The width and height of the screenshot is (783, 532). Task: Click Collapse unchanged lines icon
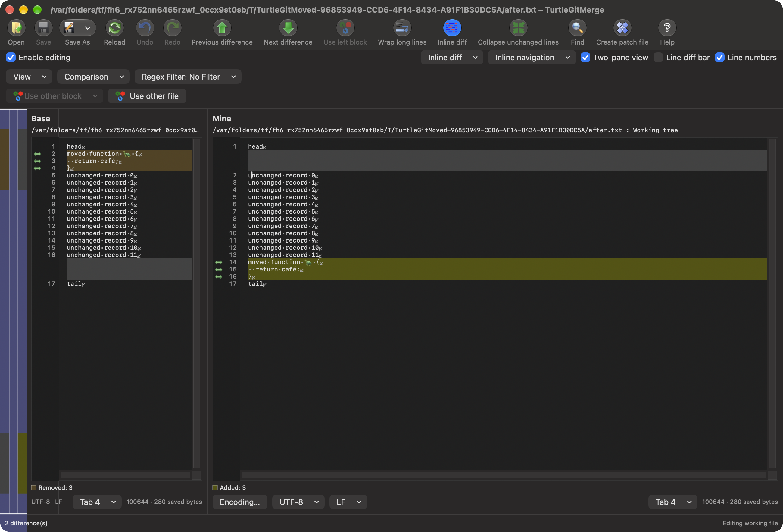pos(518,28)
